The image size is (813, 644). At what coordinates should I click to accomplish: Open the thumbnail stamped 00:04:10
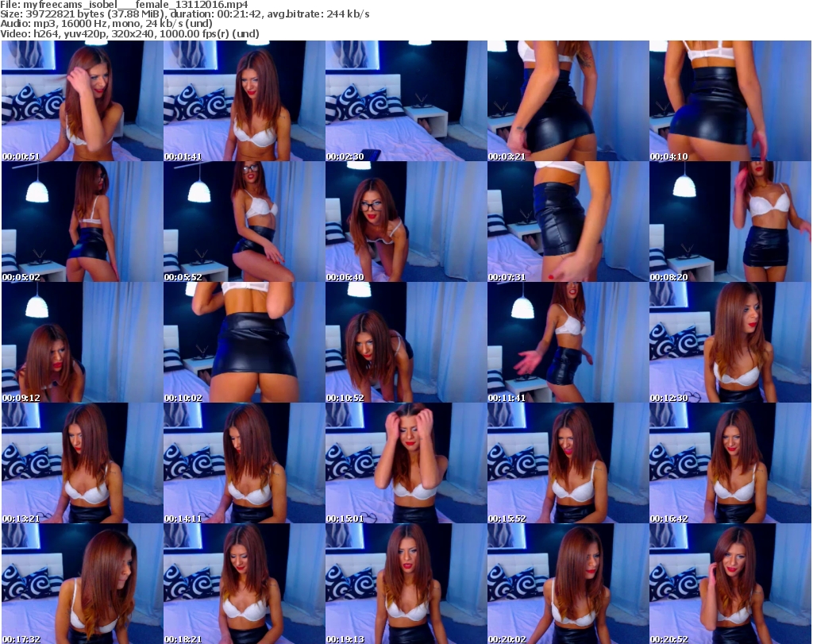pyautogui.click(x=730, y=101)
